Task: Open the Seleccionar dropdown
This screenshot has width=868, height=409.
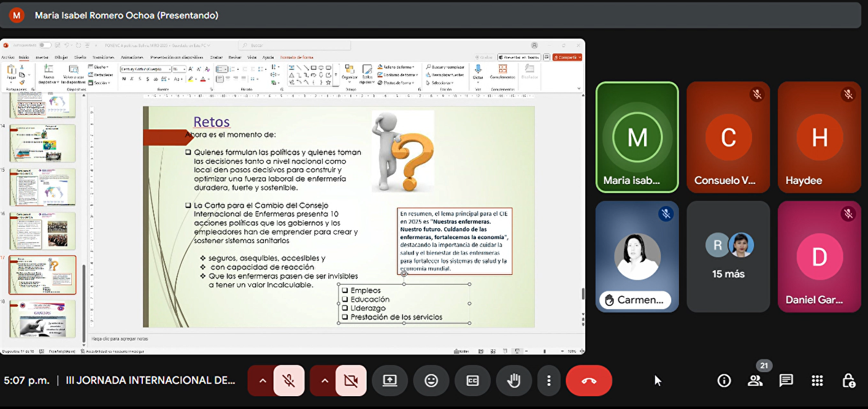Action: pos(441,83)
